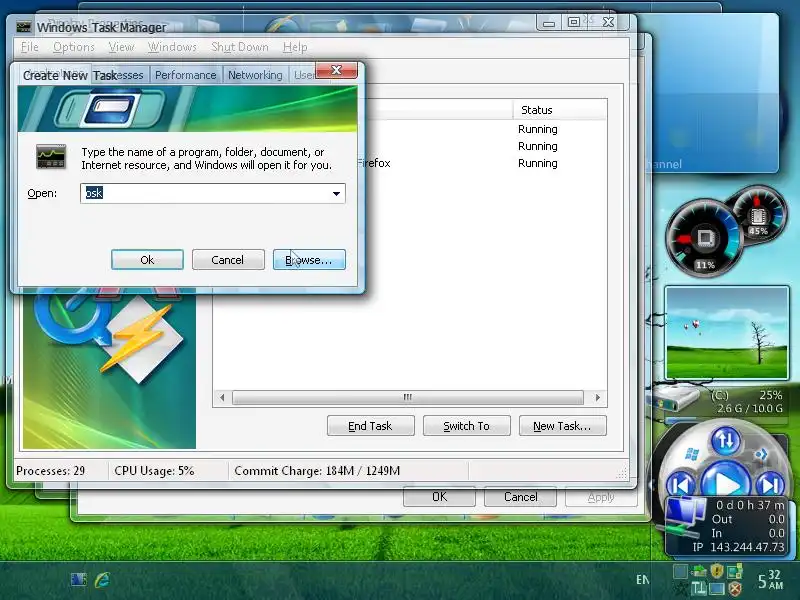
Task: Click the next track button on the media gadget
Action: 771,484
